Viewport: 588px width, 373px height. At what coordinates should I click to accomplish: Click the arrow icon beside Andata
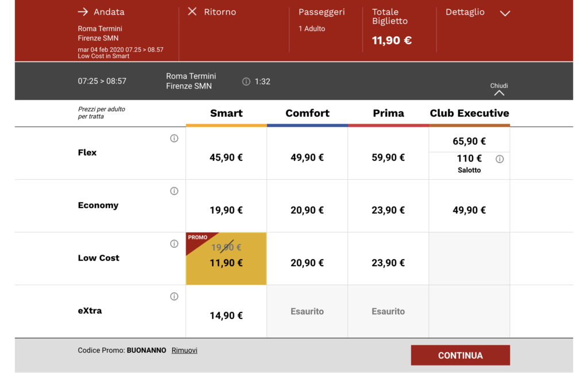click(83, 11)
